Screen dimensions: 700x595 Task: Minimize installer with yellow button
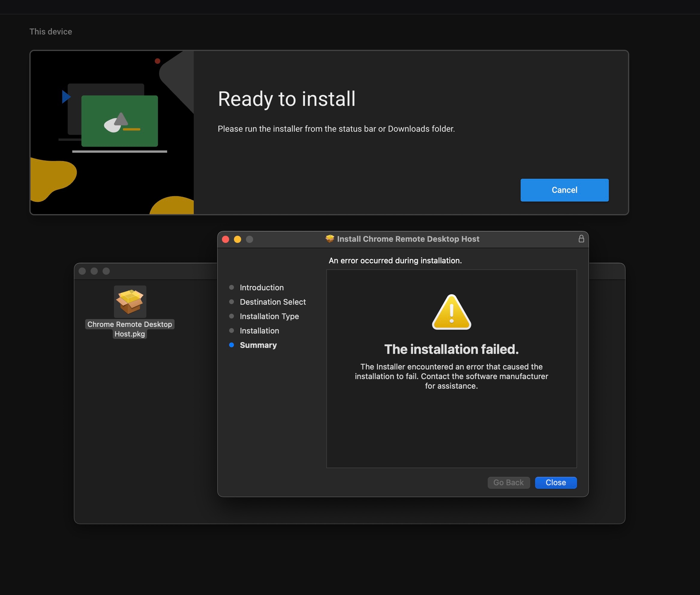pos(238,239)
